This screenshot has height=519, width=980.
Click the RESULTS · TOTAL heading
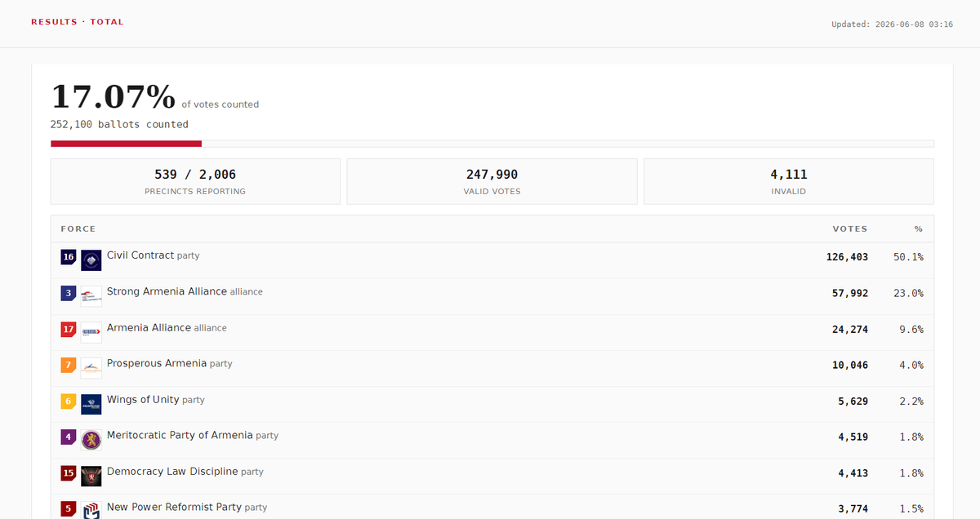78,22
